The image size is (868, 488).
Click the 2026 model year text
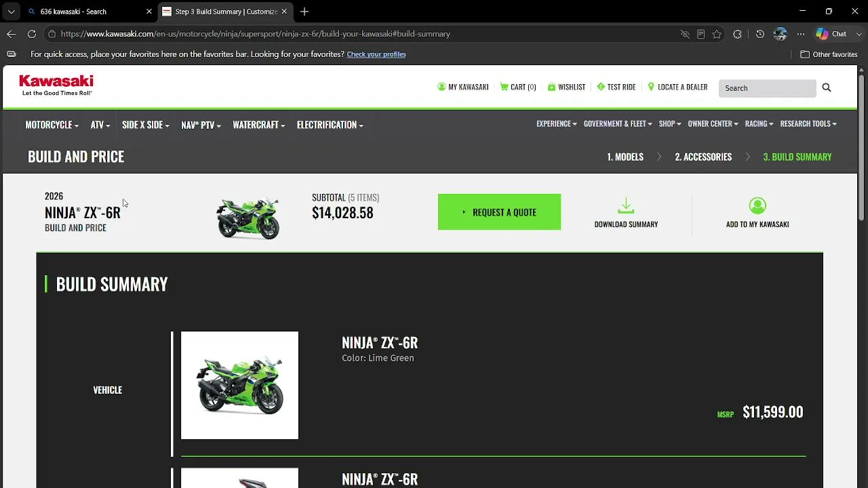point(54,196)
